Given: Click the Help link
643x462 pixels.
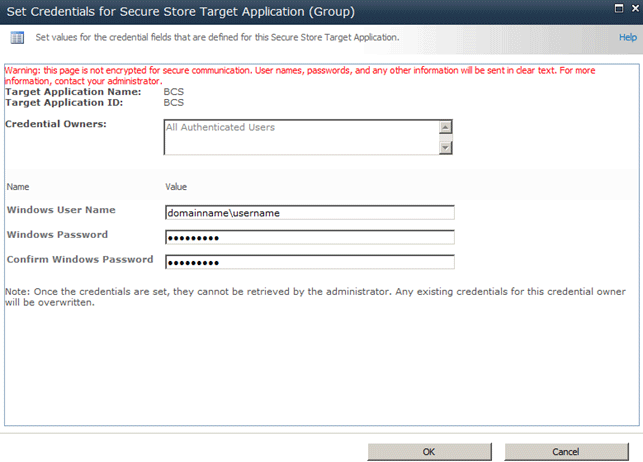Looking at the screenshot, I should coord(627,37).
